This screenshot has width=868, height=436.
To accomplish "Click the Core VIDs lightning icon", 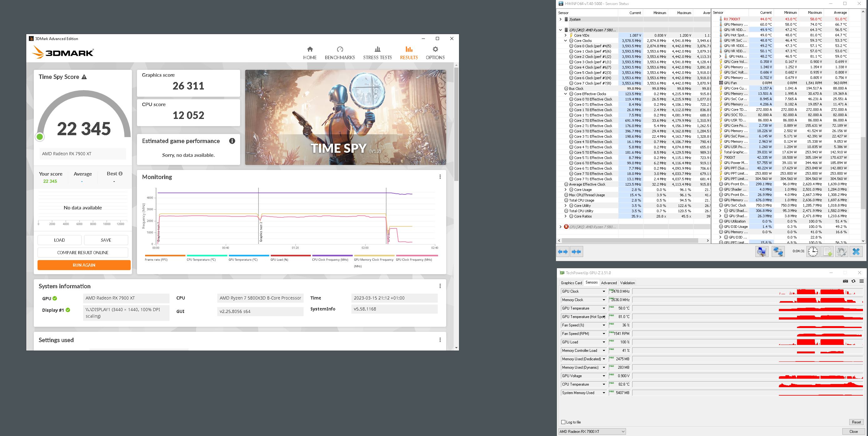I will [571, 35].
